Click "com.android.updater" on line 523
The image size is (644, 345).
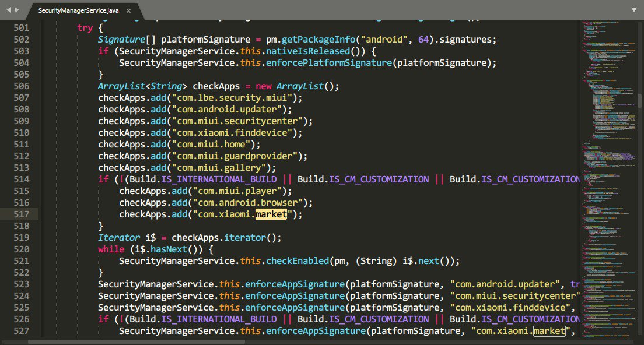(x=505, y=284)
